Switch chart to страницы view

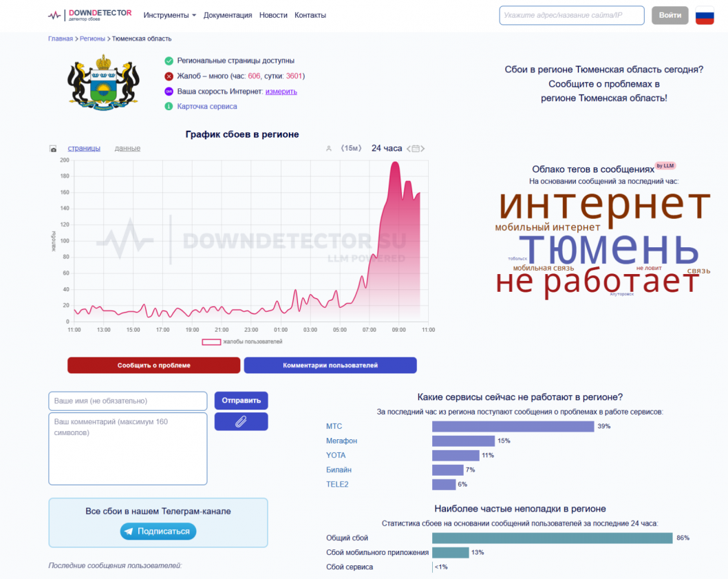84,148
